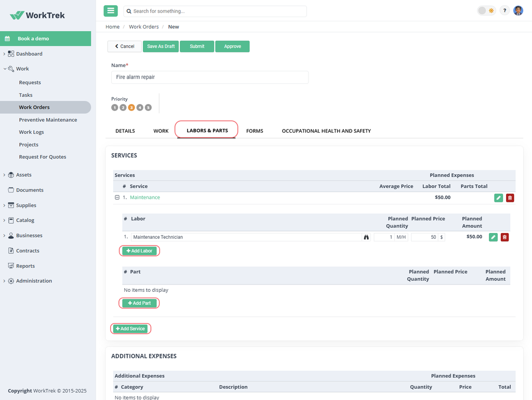The image size is (532, 400).
Task: Open Request For Quotes in sidebar
Action: click(43, 157)
